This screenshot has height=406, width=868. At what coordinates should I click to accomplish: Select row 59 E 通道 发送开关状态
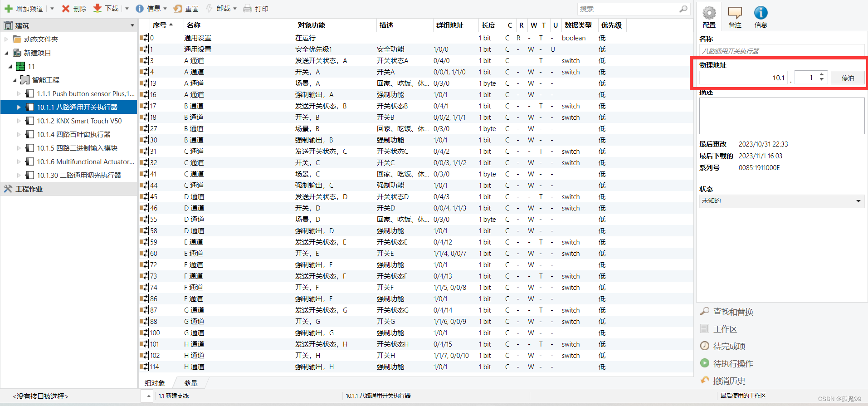click(416, 242)
